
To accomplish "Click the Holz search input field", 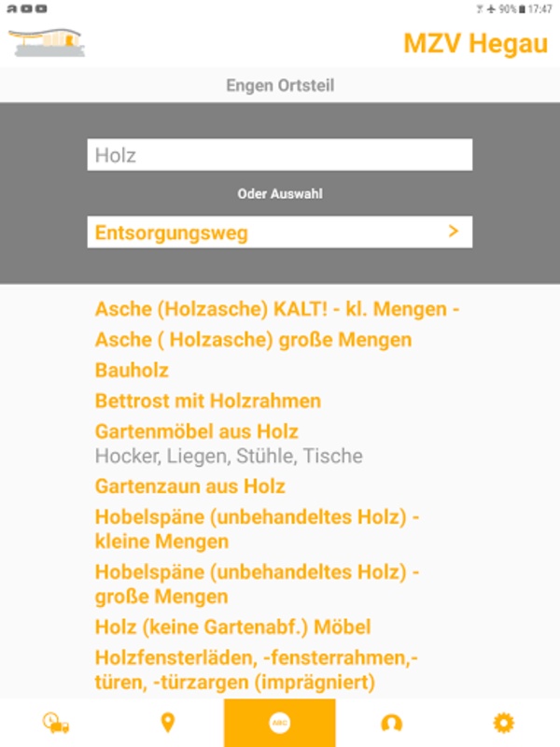I will (x=279, y=155).
